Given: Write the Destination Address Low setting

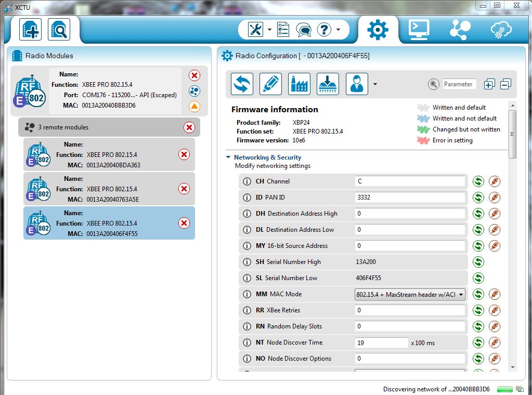Looking at the screenshot, I should pos(495,230).
